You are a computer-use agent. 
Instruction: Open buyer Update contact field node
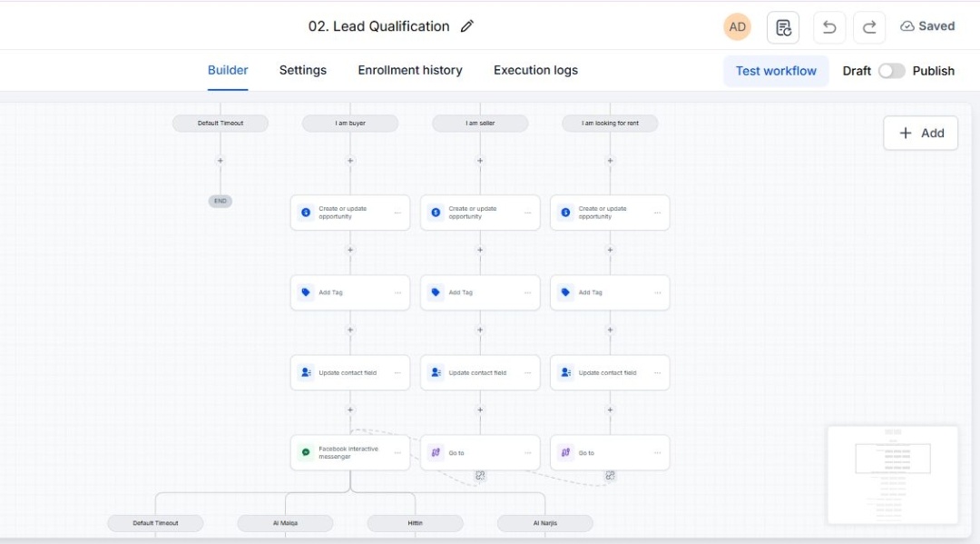350,372
